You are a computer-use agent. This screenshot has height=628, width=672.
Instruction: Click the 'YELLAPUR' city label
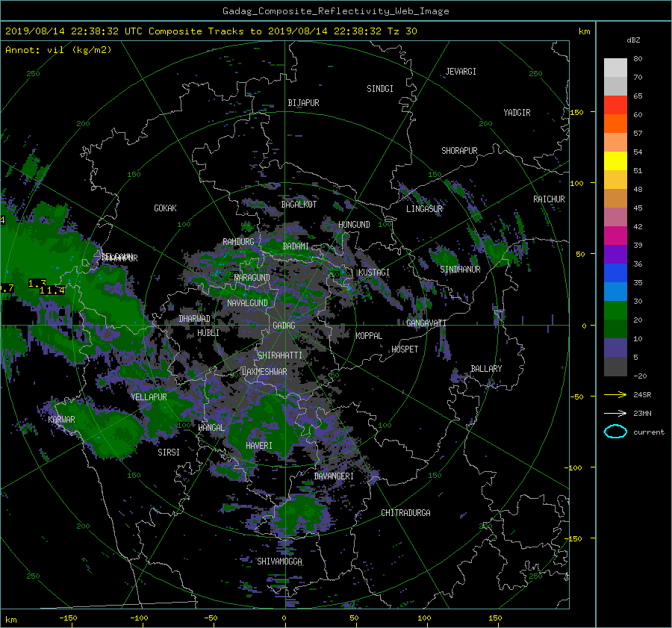pos(149,397)
